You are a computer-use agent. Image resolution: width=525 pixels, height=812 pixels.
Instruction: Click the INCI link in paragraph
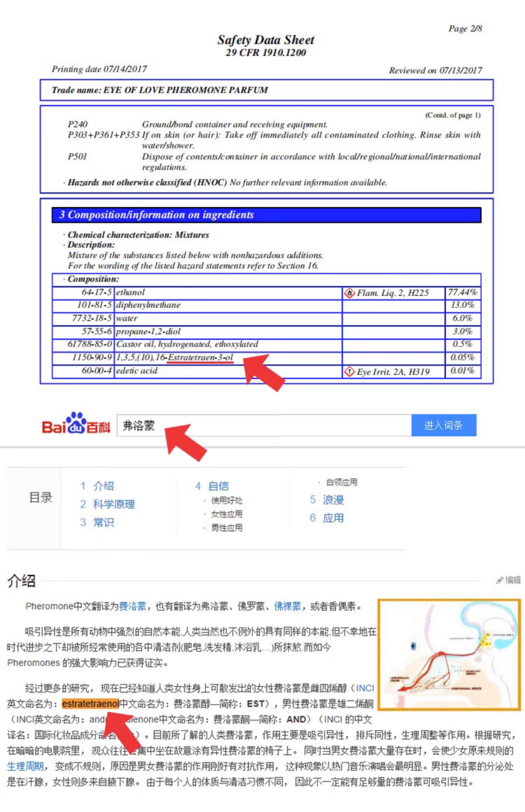(365, 688)
